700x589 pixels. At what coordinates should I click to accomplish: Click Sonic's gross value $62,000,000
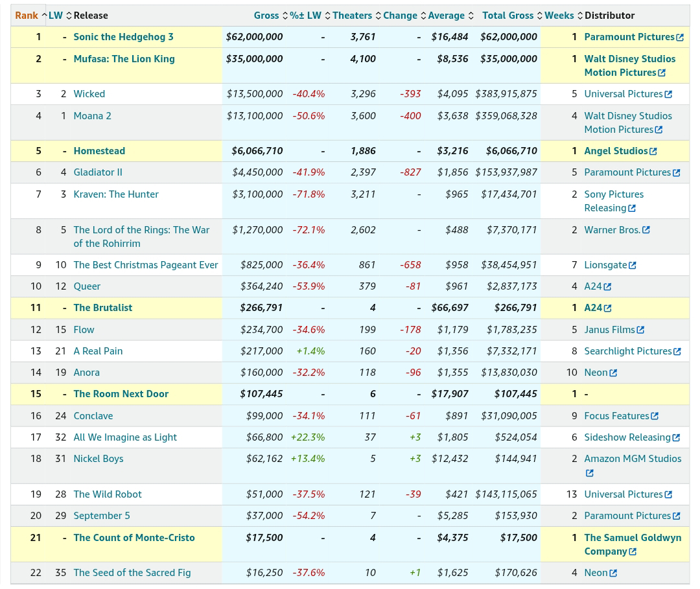(255, 37)
